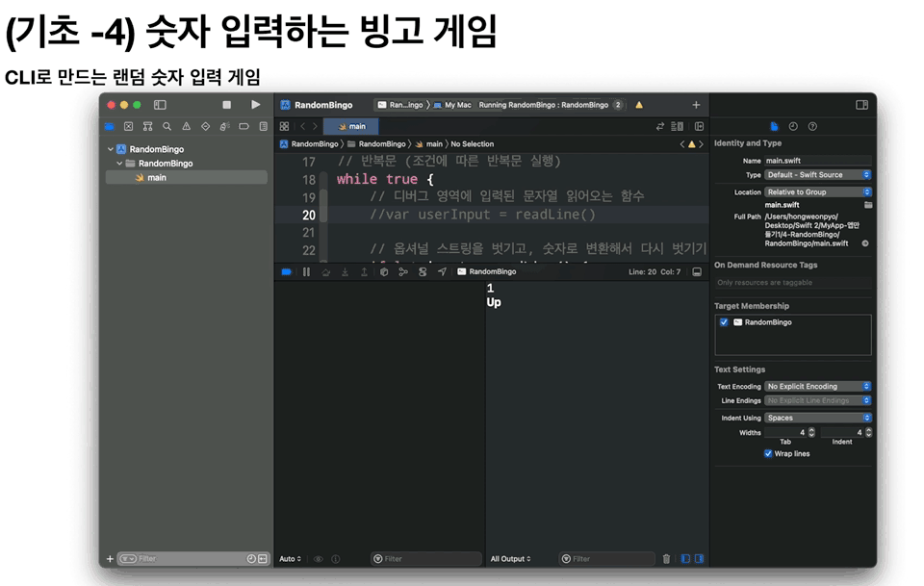Stop the running RandomBingo program
The height and width of the screenshot is (586, 924).
click(226, 105)
